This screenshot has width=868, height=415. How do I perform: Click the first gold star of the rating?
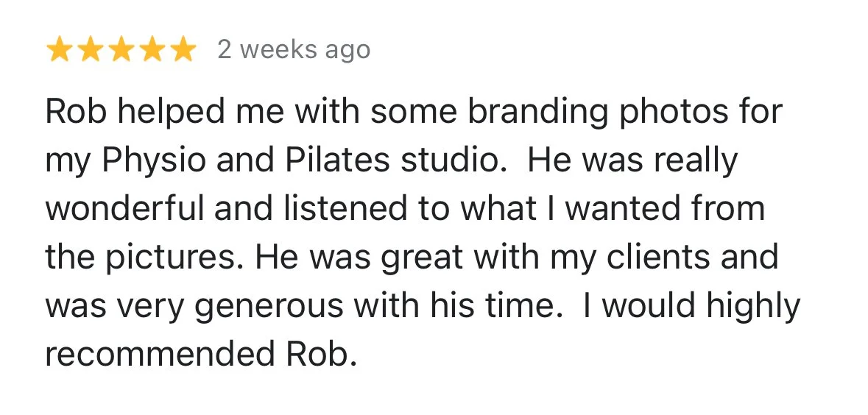coord(59,50)
